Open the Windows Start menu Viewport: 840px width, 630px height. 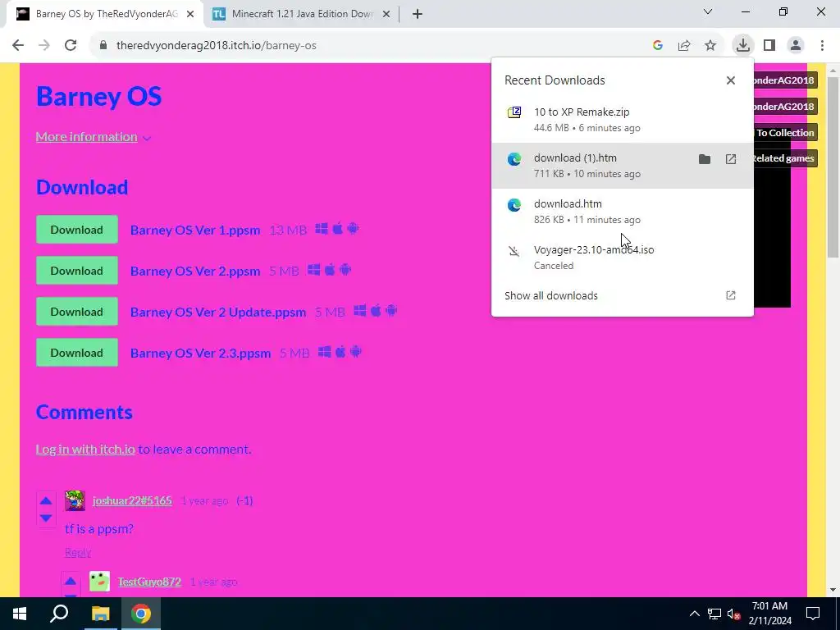[x=20, y=614]
